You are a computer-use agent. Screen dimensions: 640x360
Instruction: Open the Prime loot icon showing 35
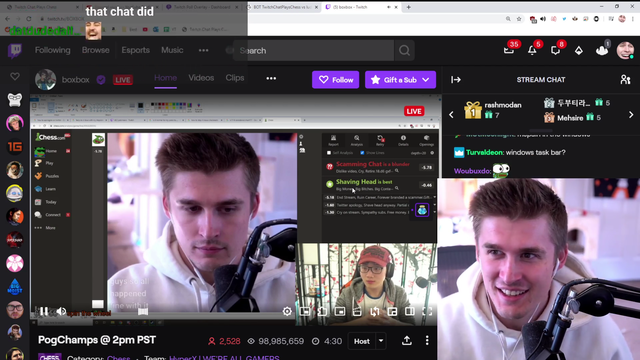[509, 50]
